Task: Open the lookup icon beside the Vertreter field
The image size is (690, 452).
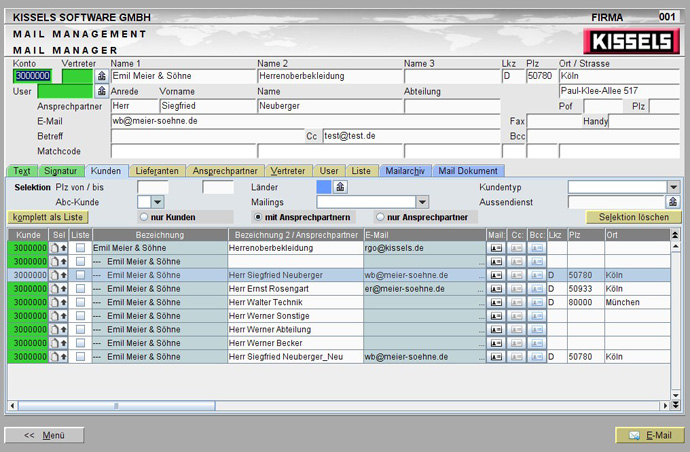Action: pos(102,76)
